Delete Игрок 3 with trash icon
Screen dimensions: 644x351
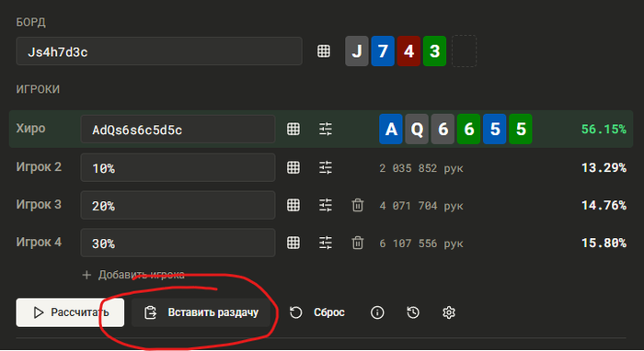click(x=358, y=205)
